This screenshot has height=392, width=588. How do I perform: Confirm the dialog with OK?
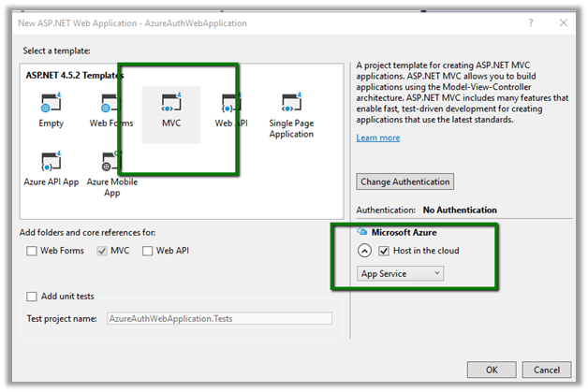(491, 370)
